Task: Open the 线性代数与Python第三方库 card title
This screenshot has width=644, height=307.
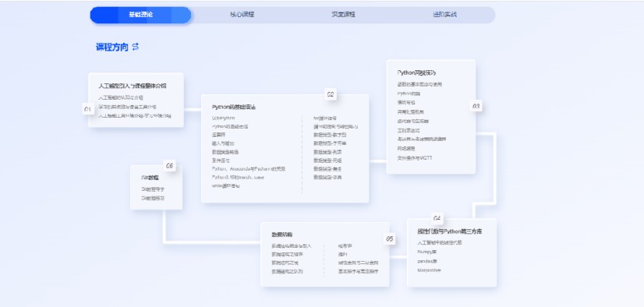Action: click(450, 231)
